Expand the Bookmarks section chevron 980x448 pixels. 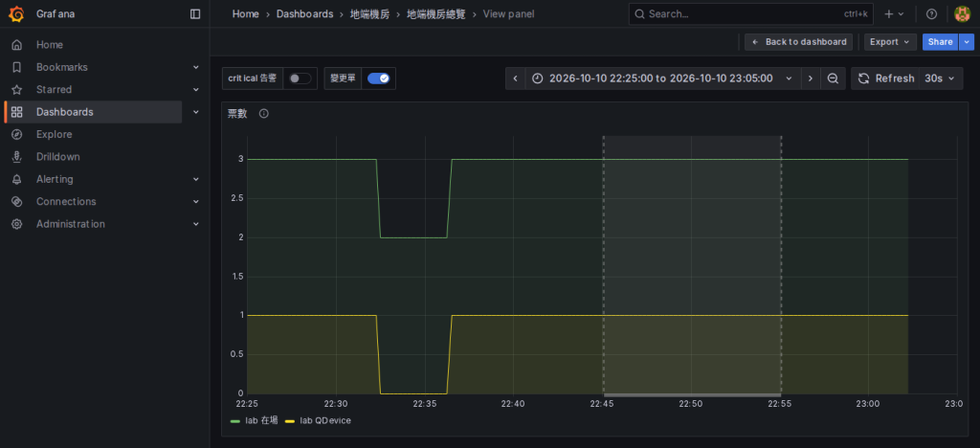coord(195,67)
